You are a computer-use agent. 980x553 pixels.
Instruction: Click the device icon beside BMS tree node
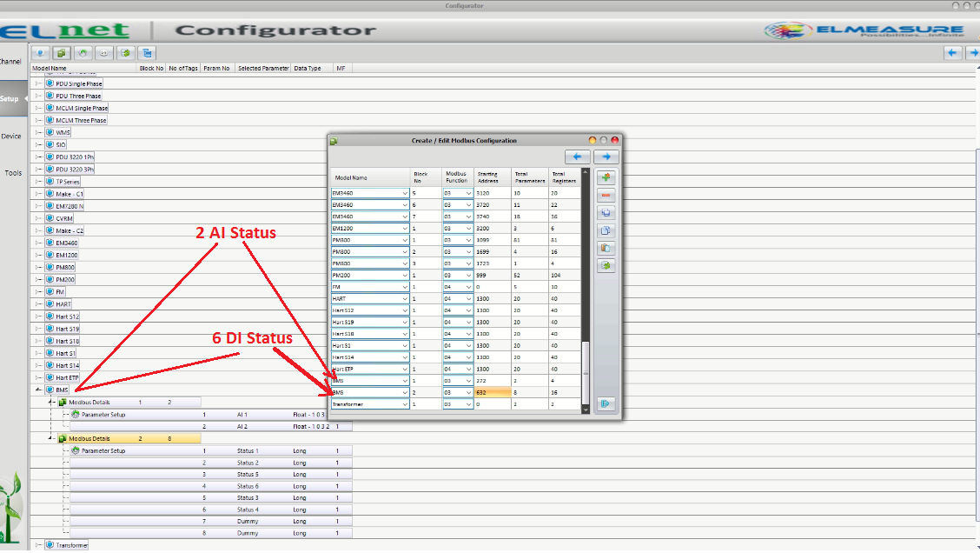coord(50,390)
